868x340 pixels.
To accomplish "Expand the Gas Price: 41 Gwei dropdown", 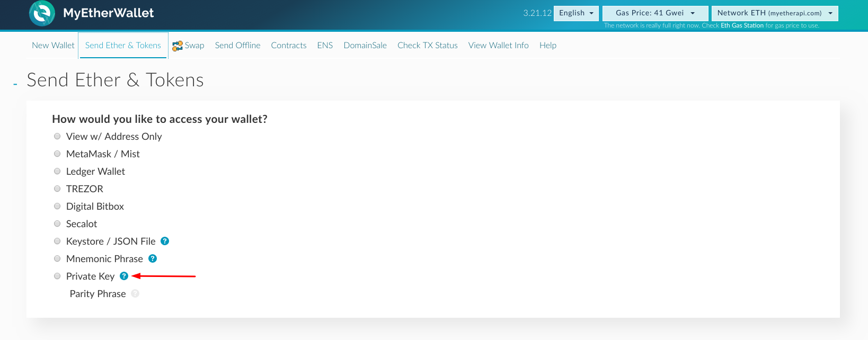I will coord(655,13).
